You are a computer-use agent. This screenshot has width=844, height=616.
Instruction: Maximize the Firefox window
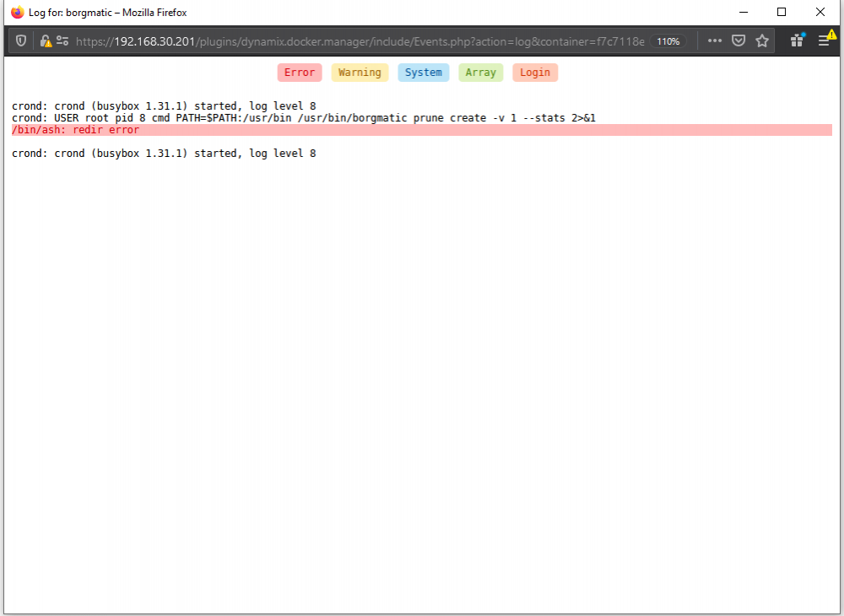tap(782, 12)
